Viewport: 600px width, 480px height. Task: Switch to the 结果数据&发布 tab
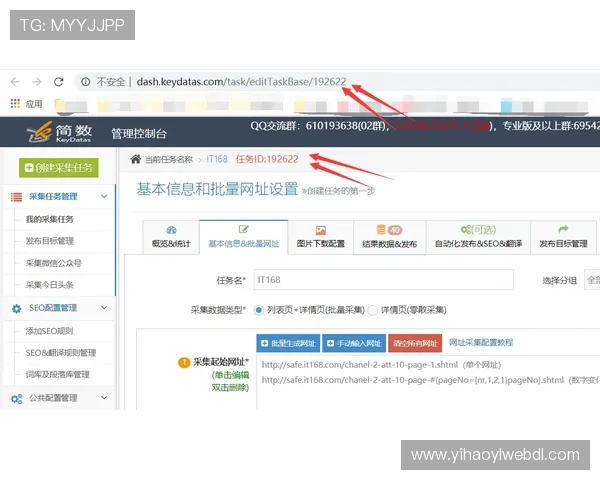[x=390, y=237]
